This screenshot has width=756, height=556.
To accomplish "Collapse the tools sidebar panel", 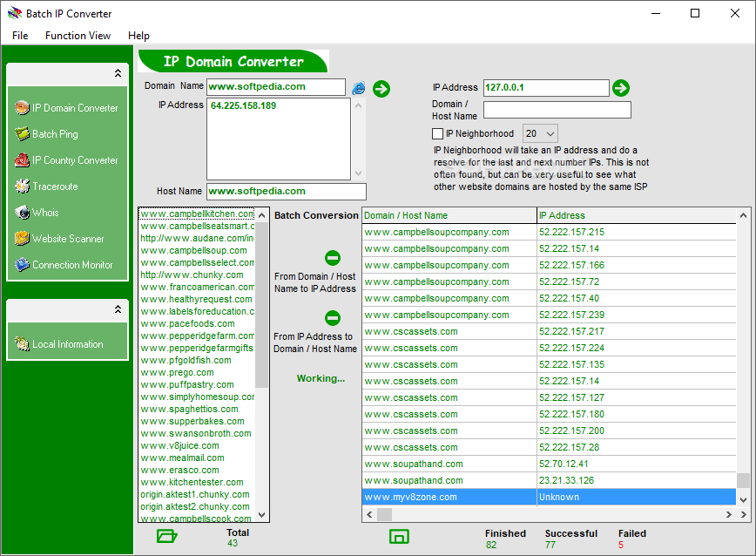I will 118,73.
